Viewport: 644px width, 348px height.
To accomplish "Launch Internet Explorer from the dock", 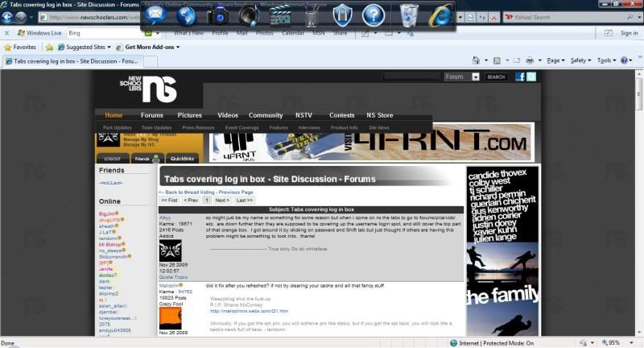I will point(440,14).
